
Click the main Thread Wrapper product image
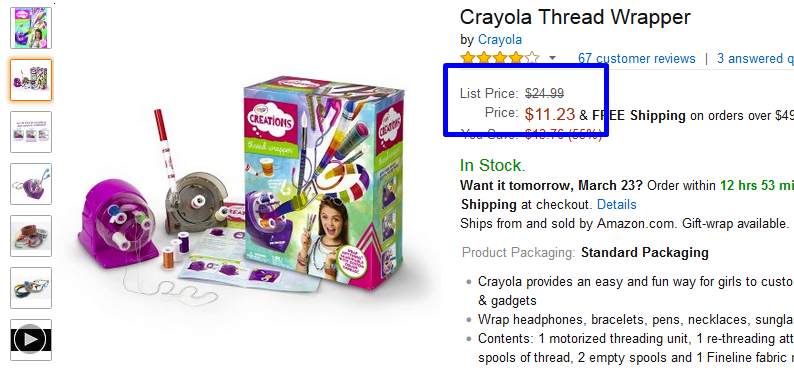[x=241, y=187]
